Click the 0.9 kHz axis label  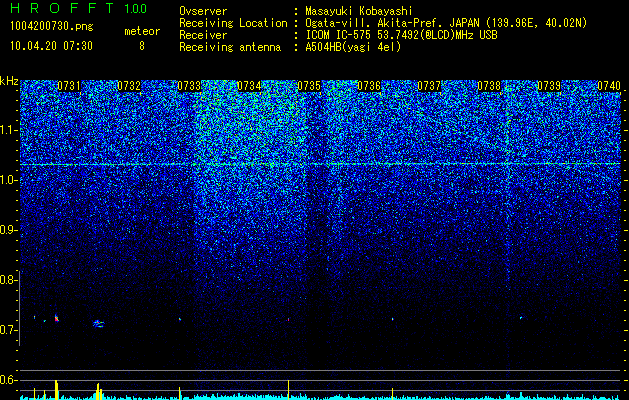[x=8, y=230]
